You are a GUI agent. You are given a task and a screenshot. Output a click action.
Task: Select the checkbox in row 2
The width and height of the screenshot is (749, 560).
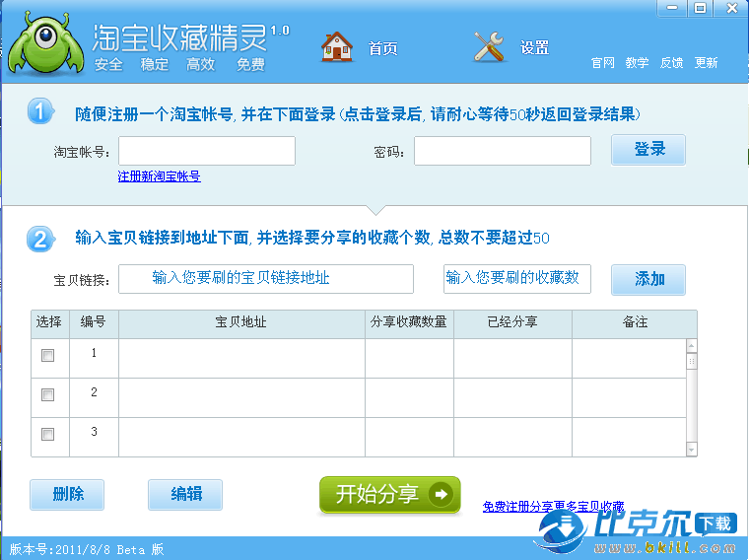click(47, 395)
